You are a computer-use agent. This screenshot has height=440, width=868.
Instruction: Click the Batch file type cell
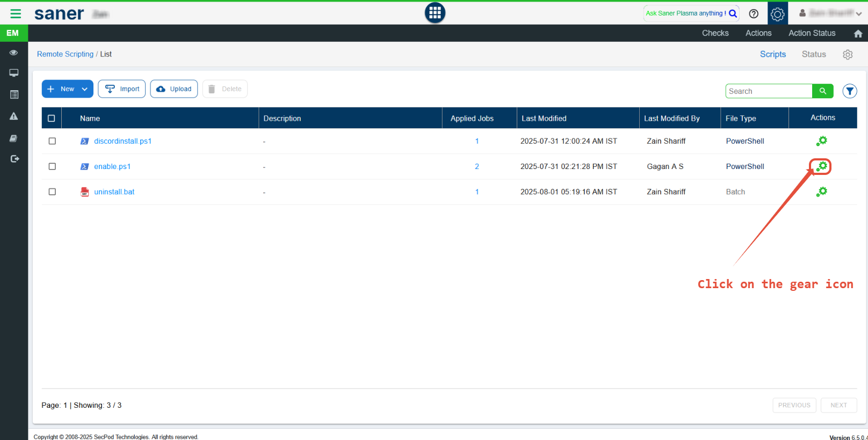(x=735, y=192)
